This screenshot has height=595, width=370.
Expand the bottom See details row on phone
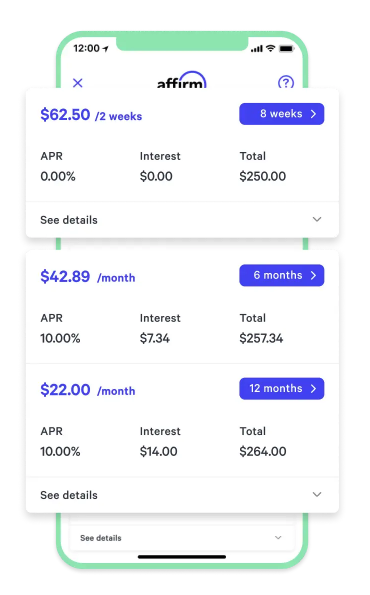coord(182,538)
